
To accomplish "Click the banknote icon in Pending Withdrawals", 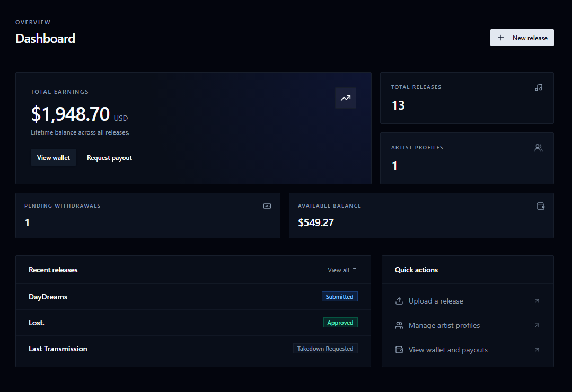I will click(x=267, y=206).
